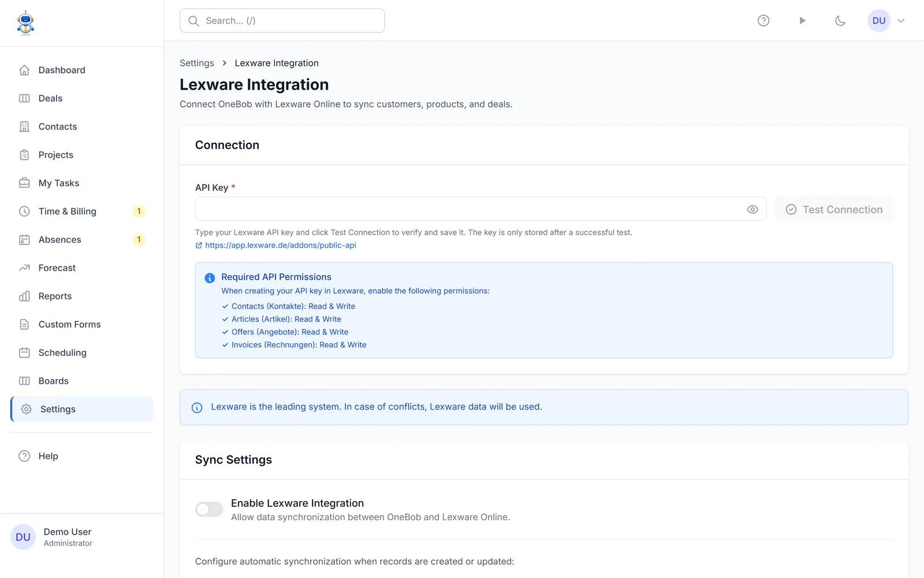Click the Forecast trend icon

[24, 268]
